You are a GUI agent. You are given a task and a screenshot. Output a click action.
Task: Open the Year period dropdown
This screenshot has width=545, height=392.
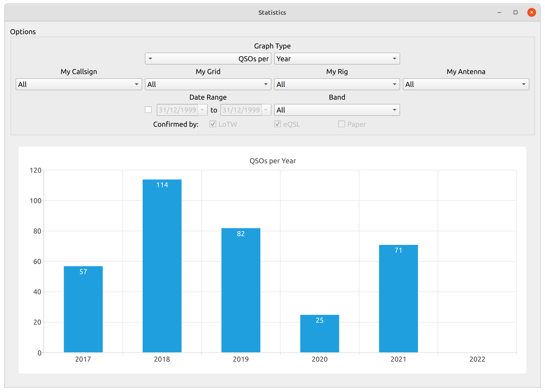(337, 59)
